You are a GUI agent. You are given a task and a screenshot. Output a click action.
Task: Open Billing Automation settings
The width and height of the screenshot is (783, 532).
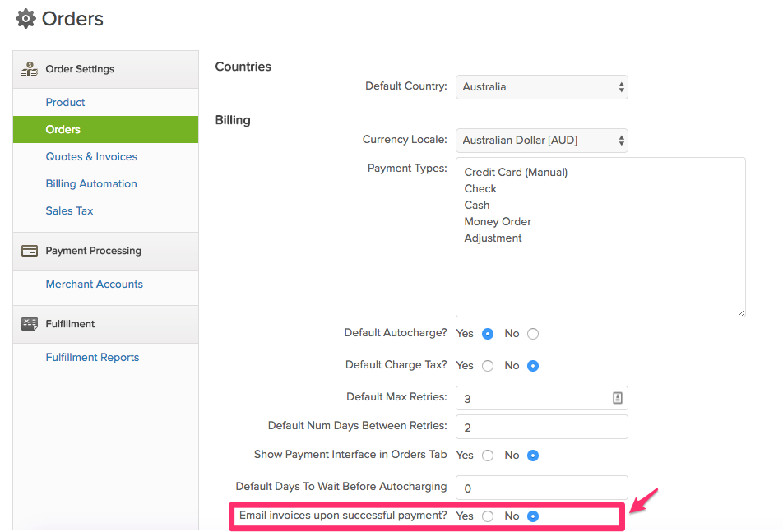(91, 183)
